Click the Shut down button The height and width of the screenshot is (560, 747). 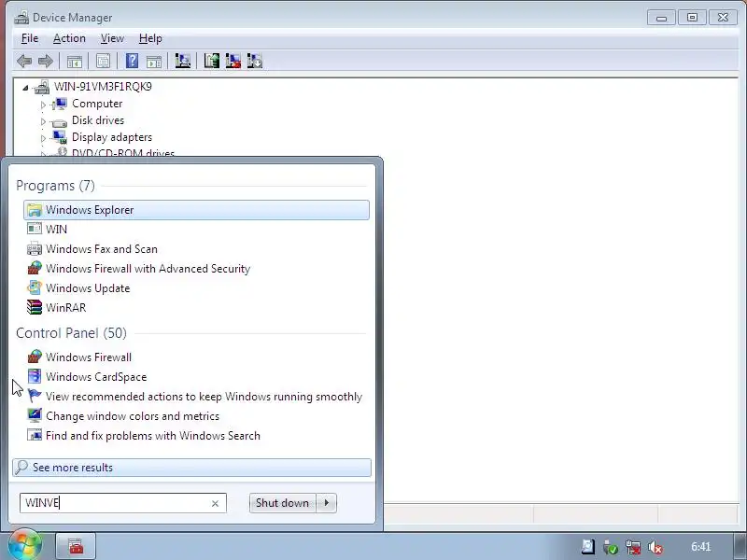pyautogui.click(x=283, y=503)
